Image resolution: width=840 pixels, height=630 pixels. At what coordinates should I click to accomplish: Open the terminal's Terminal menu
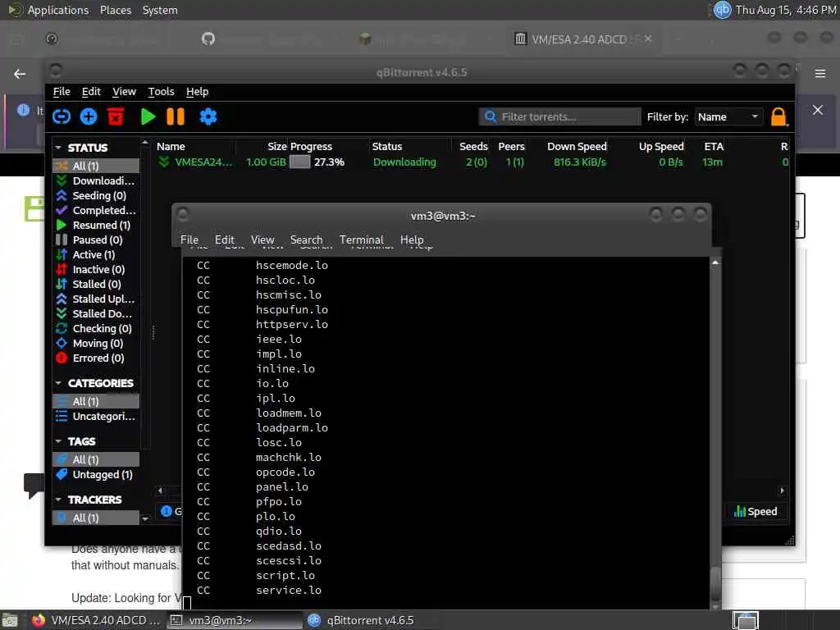coord(362,240)
